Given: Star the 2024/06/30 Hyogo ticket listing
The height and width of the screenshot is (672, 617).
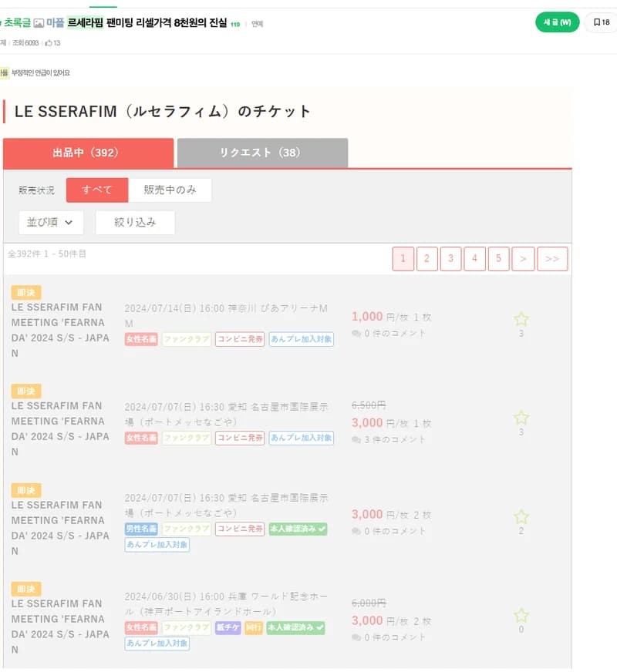Looking at the screenshot, I should 521,616.
